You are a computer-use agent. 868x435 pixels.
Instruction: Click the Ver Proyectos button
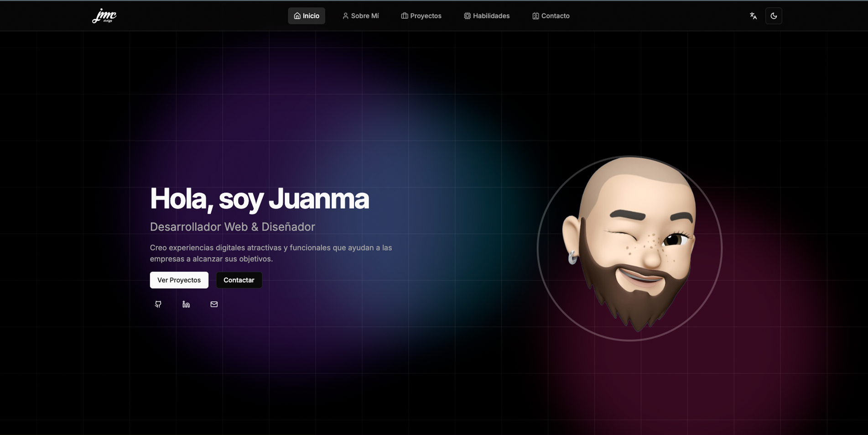tap(179, 280)
